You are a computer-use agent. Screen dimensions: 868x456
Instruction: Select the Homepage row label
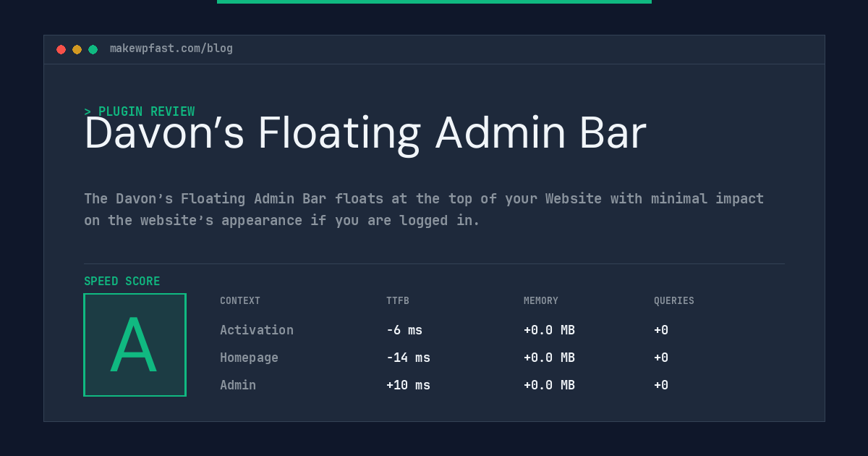(x=249, y=358)
